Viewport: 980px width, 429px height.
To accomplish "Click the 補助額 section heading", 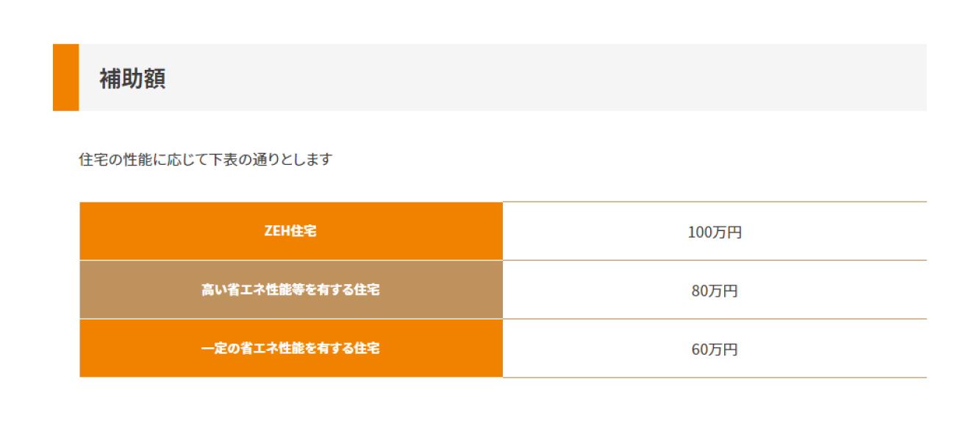I will coord(132,79).
